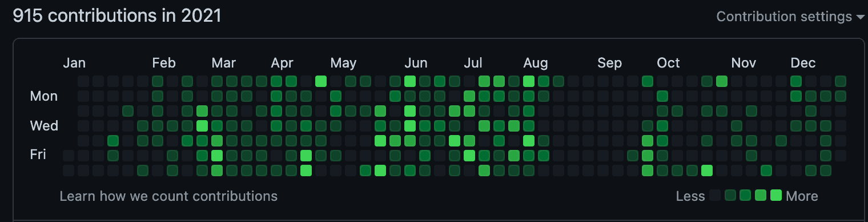Select the last Saturday cell in December

[x=826, y=170]
